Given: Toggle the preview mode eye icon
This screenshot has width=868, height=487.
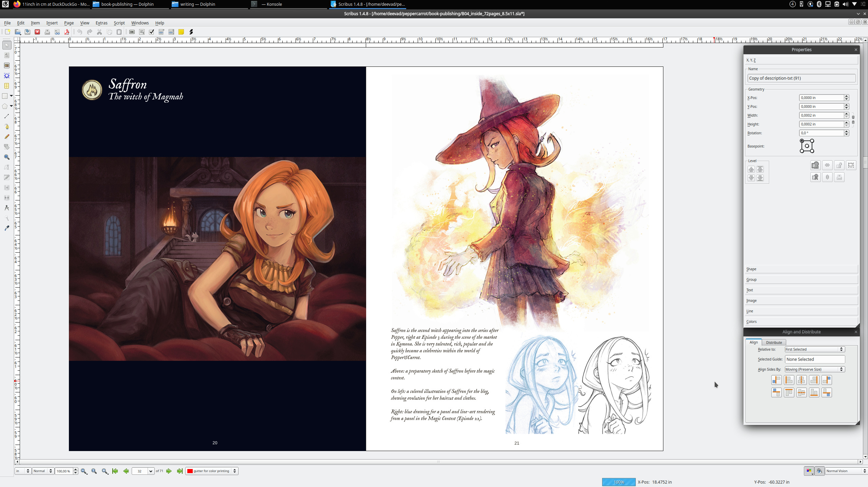Looking at the screenshot, I should click(x=819, y=471).
